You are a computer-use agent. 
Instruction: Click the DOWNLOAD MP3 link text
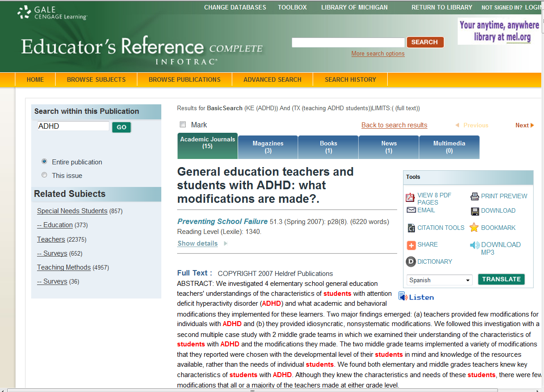click(501, 248)
